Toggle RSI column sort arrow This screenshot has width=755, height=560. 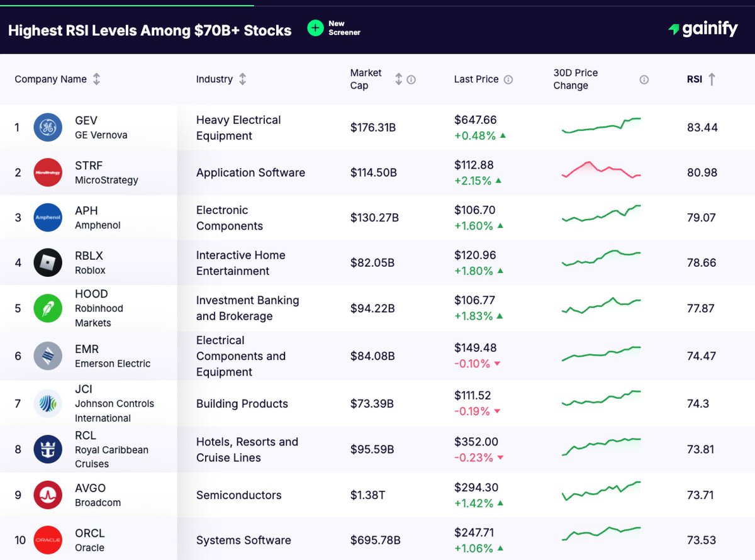pos(712,79)
